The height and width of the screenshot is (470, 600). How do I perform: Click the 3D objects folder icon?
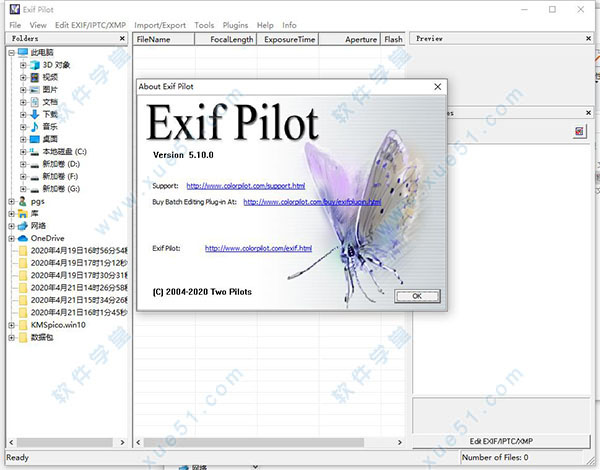(x=35, y=65)
